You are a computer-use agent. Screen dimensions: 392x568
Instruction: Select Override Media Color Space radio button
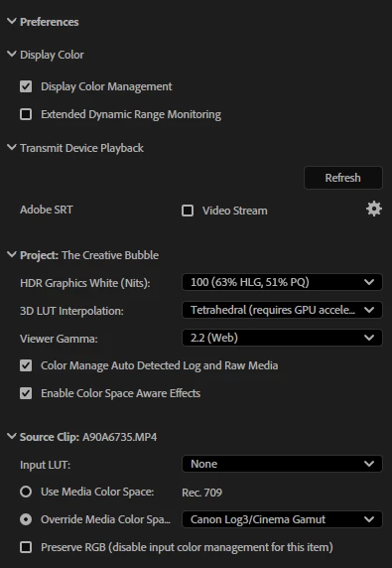pos(26,519)
